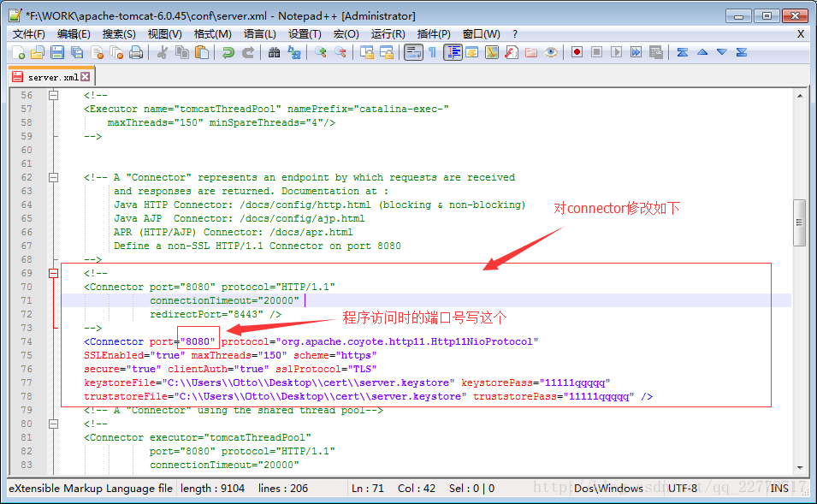Toggle monitoring eye icon
Image resolution: width=817 pixels, height=504 pixels.
pyautogui.click(x=551, y=53)
